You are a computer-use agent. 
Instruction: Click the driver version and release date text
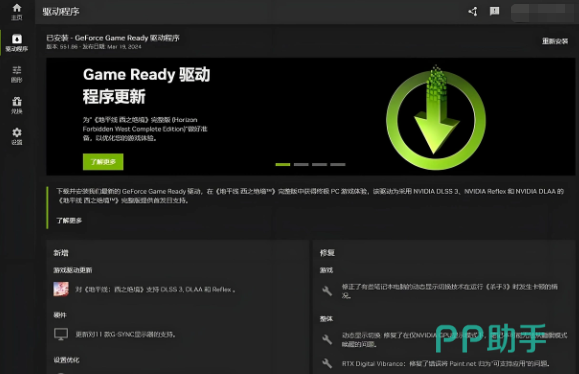pyautogui.click(x=94, y=47)
